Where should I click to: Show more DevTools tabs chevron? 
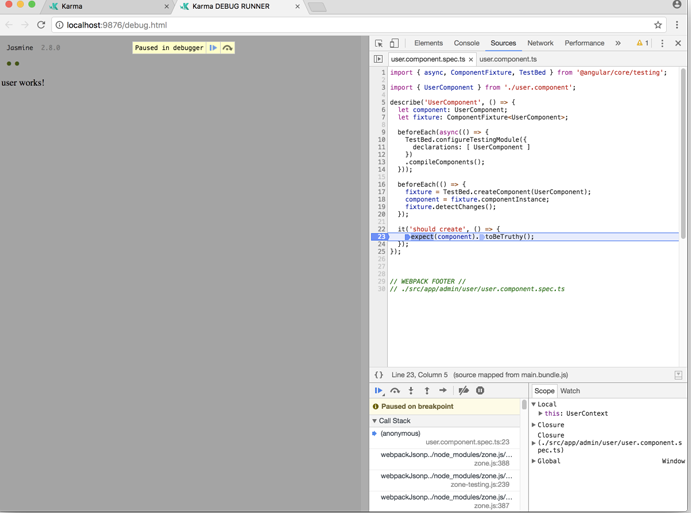click(618, 43)
